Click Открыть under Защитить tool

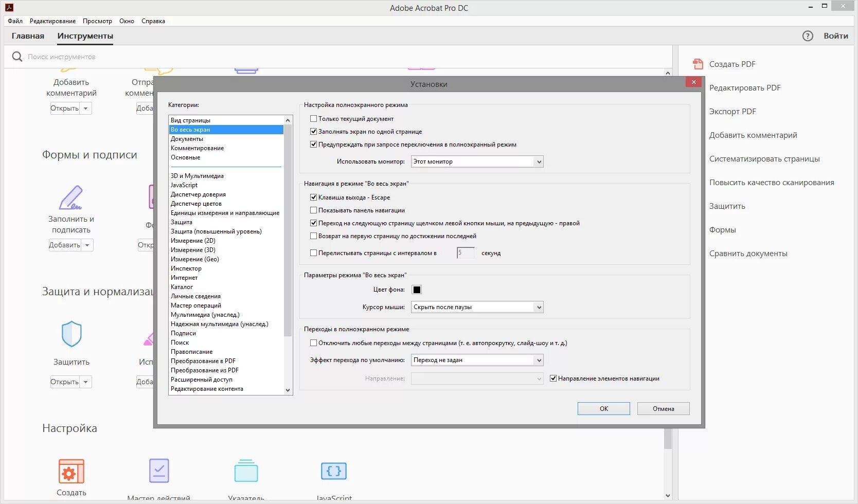pyautogui.click(x=65, y=382)
